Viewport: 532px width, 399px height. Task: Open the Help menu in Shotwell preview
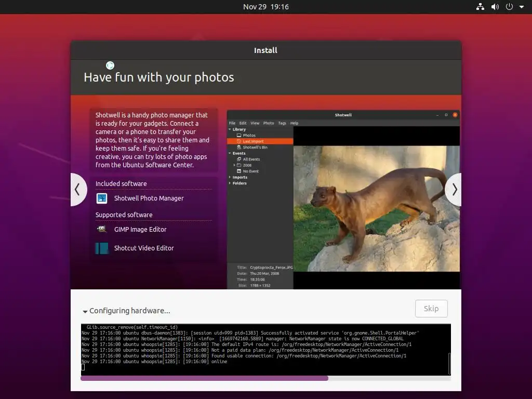coord(294,123)
